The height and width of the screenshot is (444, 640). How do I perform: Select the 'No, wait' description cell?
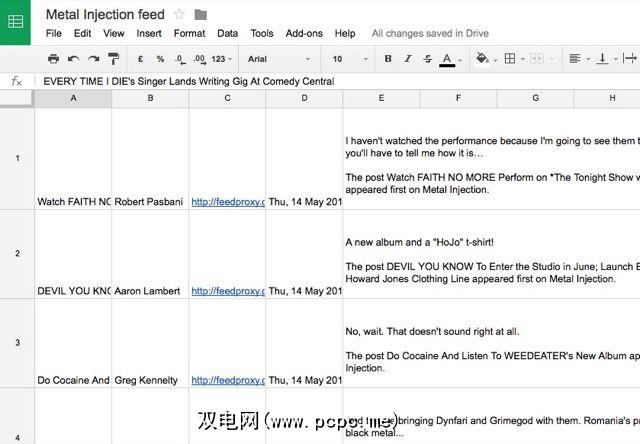pos(491,343)
